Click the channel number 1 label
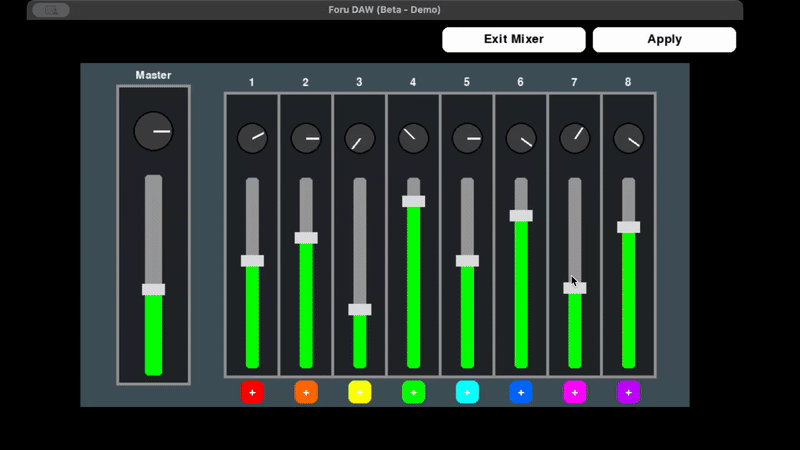 252,82
